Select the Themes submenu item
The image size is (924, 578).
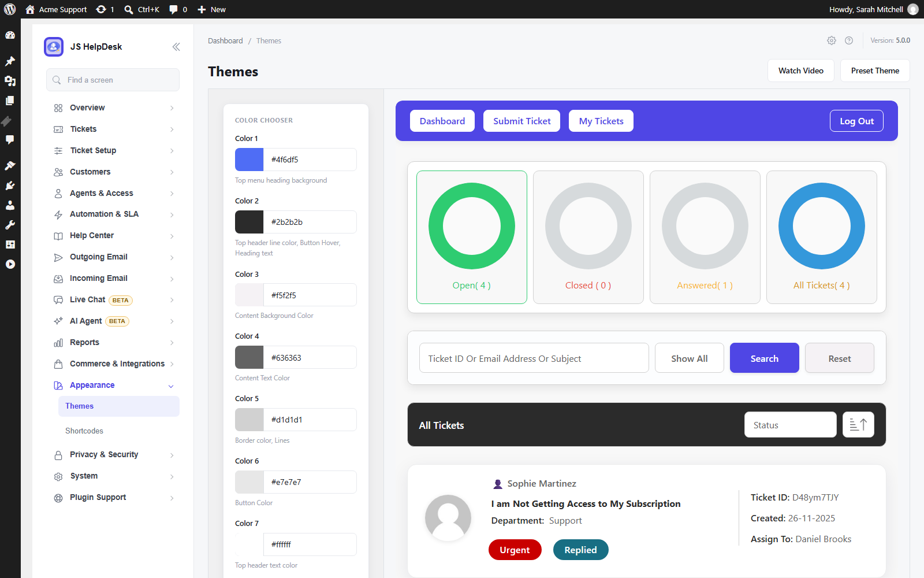click(119, 406)
